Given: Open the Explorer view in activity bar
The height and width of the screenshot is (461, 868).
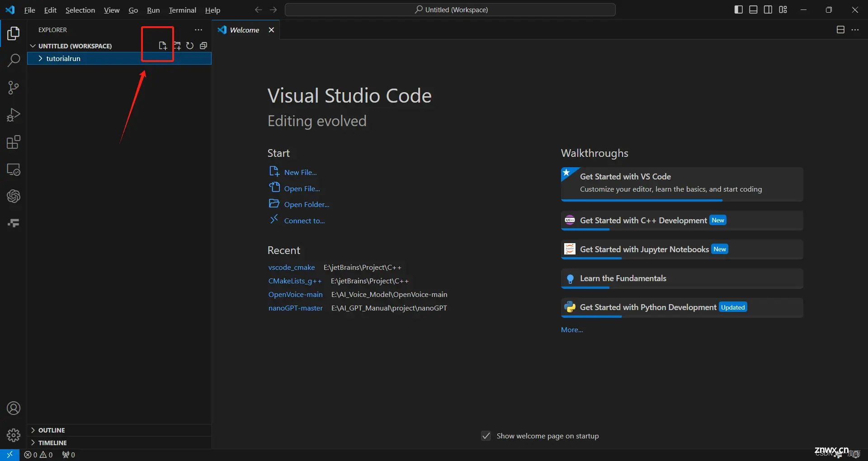Looking at the screenshot, I should [x=14, y=33].
